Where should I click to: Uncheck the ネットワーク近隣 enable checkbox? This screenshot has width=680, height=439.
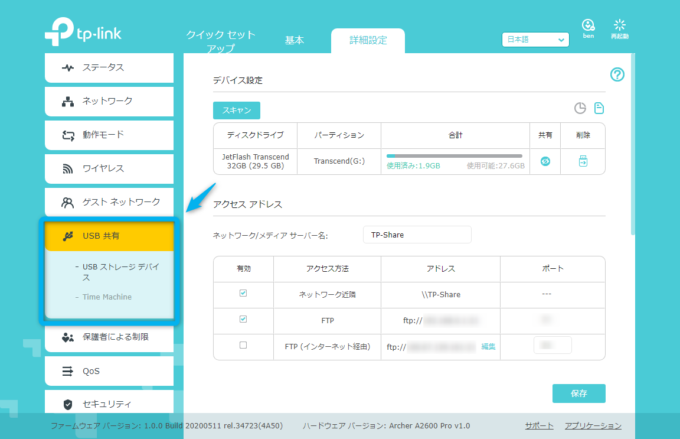coord(243,293)
